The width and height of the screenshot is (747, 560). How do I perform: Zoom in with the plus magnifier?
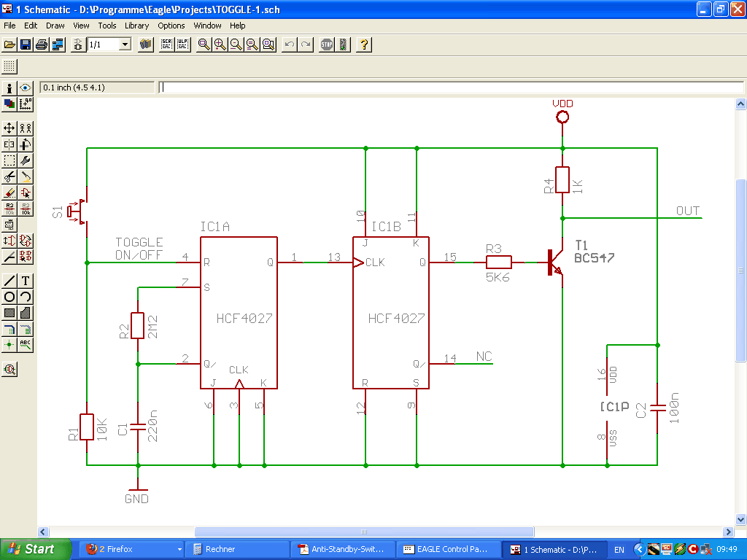pos(220,44)
